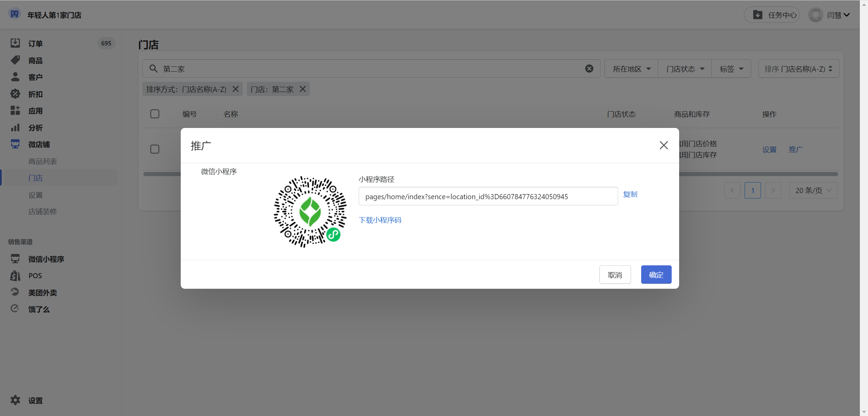Screen dimensions: 868x416
Task: Toggle the store row checkbox
Action: pyautogui.click(x=155, y=149)
